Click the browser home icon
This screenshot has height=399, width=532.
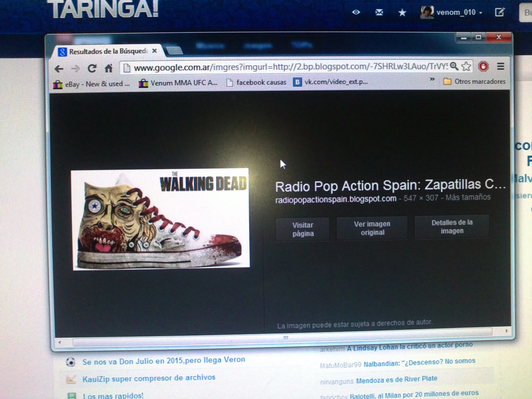coord(109,68)
